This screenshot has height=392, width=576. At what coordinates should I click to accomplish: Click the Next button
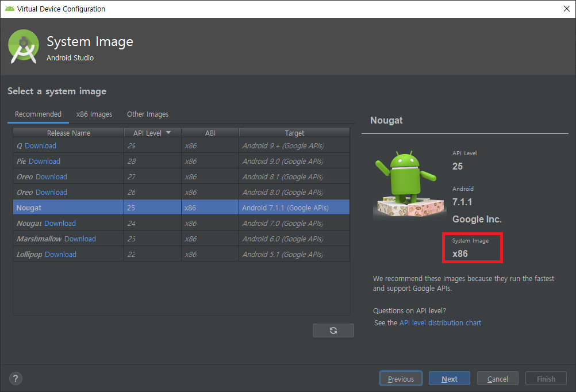[x=450, y=378]
